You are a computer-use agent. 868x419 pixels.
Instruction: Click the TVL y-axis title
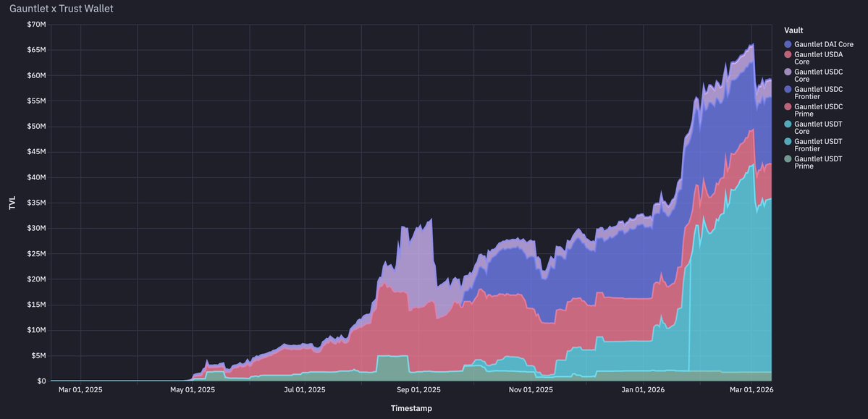[x=12, y=203]
